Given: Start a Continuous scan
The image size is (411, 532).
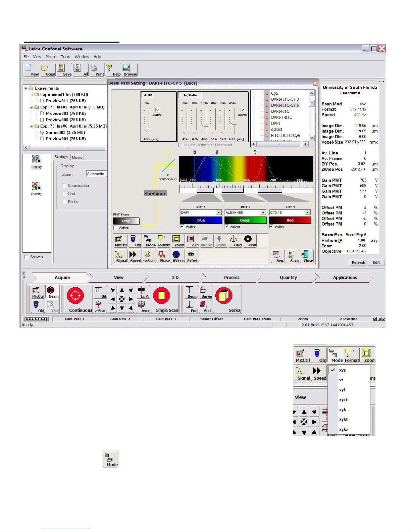Looking at the screenshot, I should [79, 299].
